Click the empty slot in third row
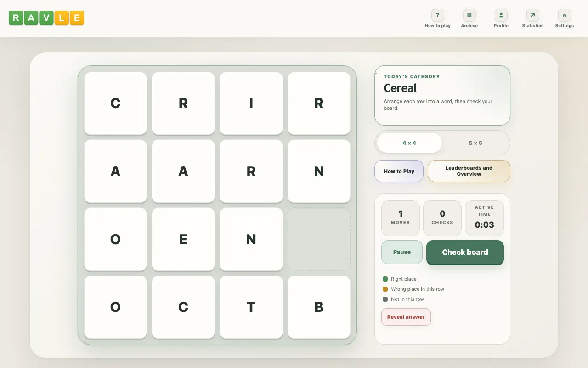The height and width of the screenshot is (368, 588). pyautogui.click(x=319, y=239)
